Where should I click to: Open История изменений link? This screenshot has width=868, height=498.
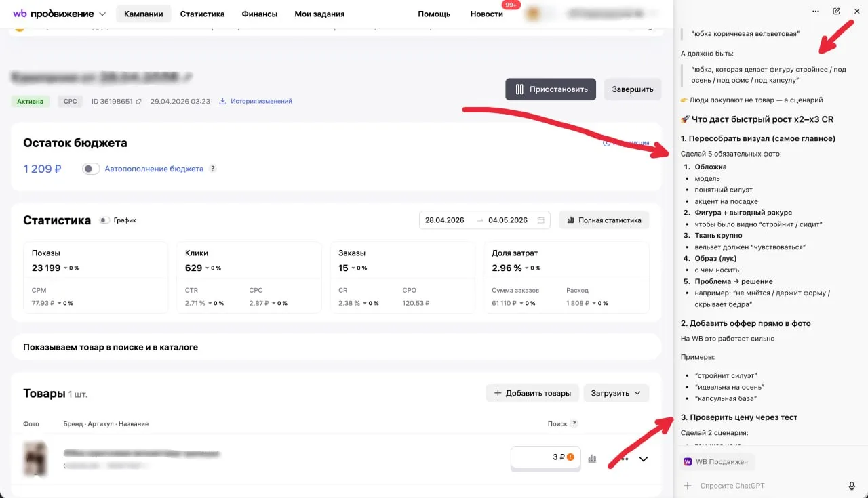256,102
